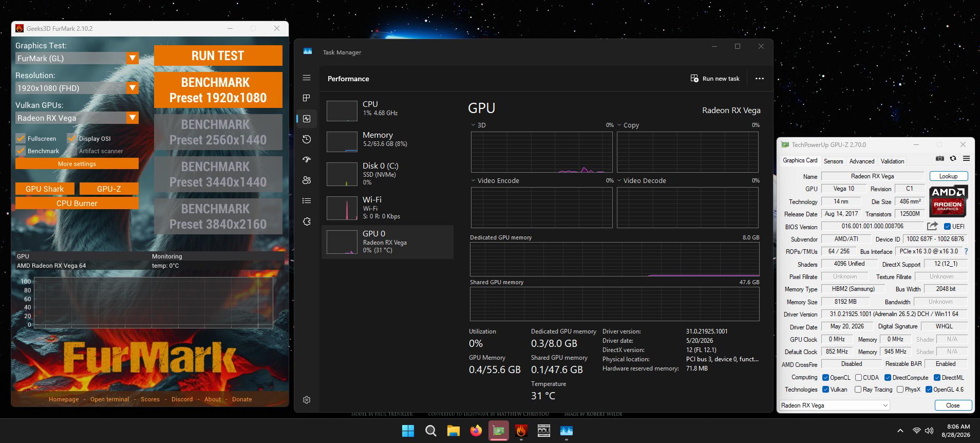Image resolution: width=980 pixels, height=443 pixels.
Task: Open Details page in Task Manager sidebar
Action: (x=307, y=201)
